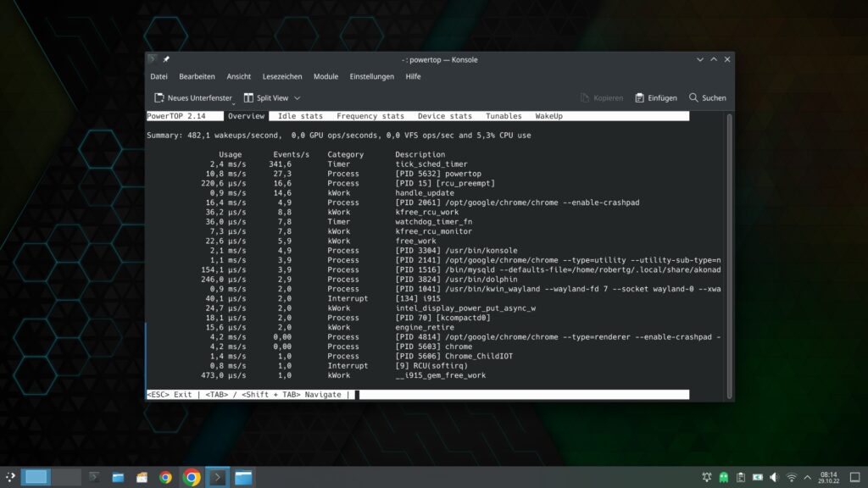Click the Usage column header
Viewport: 868px width, 488px height.
point(231,155)
